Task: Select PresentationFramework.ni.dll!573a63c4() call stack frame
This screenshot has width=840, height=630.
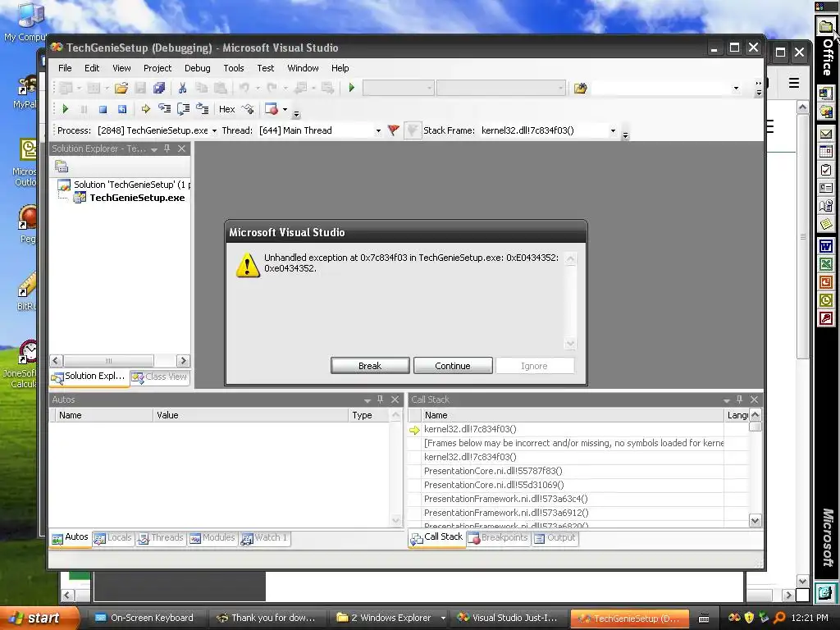Action: [x=505, y=499]
